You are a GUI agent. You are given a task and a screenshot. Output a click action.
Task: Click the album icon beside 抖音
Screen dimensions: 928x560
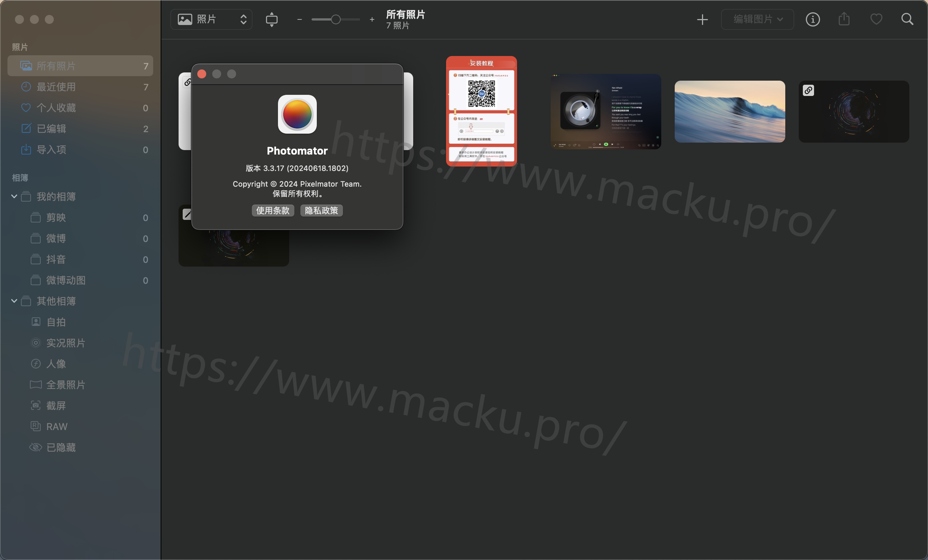[35, 259]
